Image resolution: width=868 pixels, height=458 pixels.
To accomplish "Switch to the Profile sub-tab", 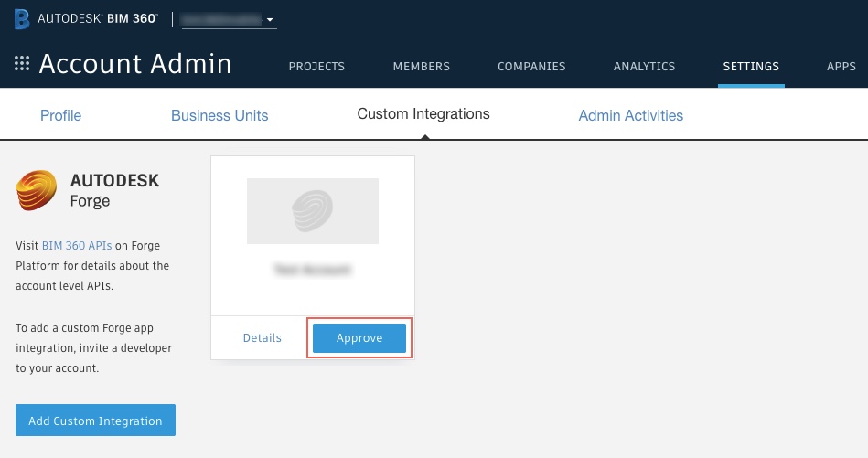I will (x=60, y=115).
